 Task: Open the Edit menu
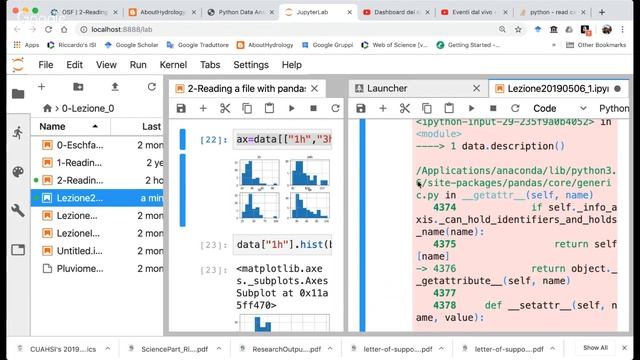[x=74, y=65]
